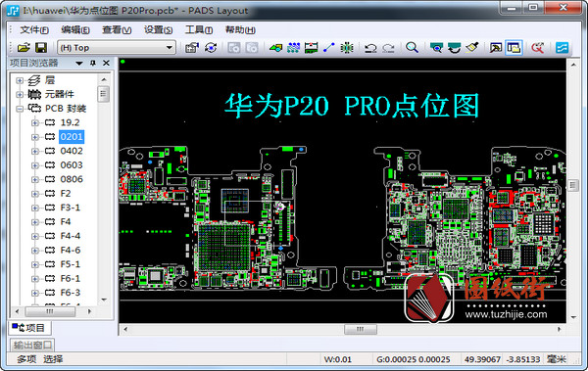588x371 pixels.
Task: Click the Properties toolbar icon
Action: (192, 48)
